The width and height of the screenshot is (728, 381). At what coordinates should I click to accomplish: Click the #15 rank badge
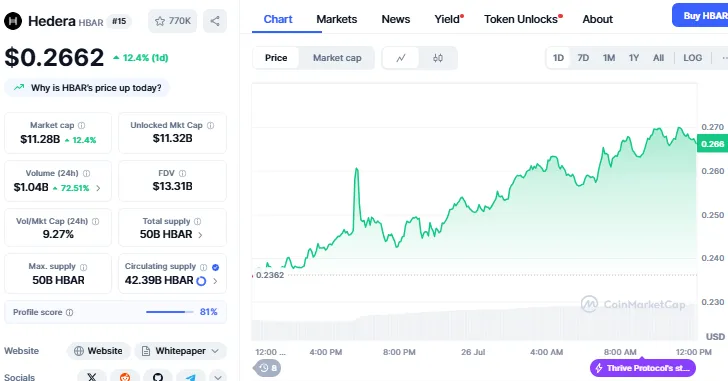pyautogui.click(x=119, y=21)
